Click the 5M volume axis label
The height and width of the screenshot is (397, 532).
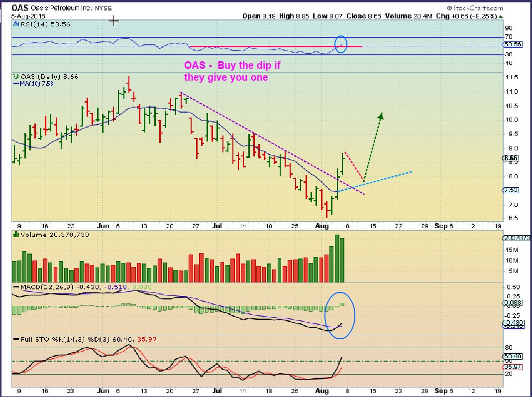(514, 271)
